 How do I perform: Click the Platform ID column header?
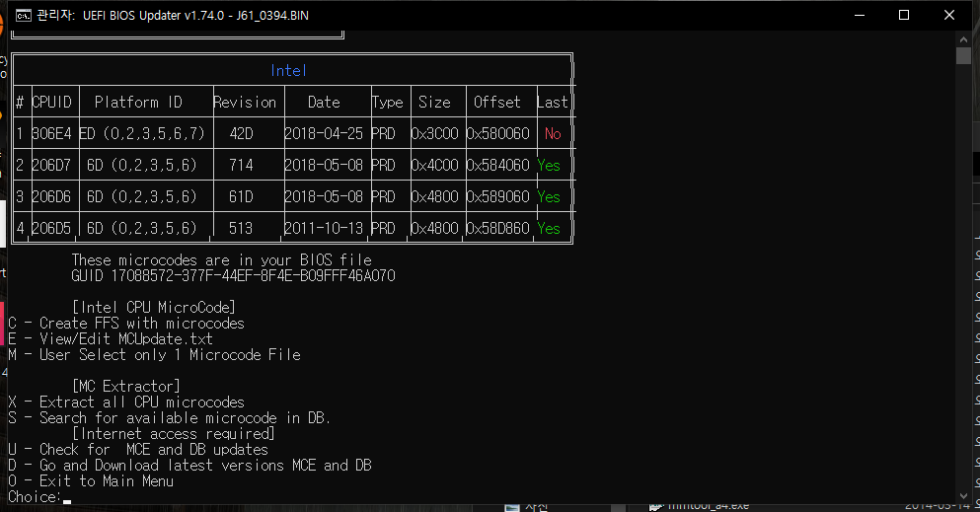(138, 102)
